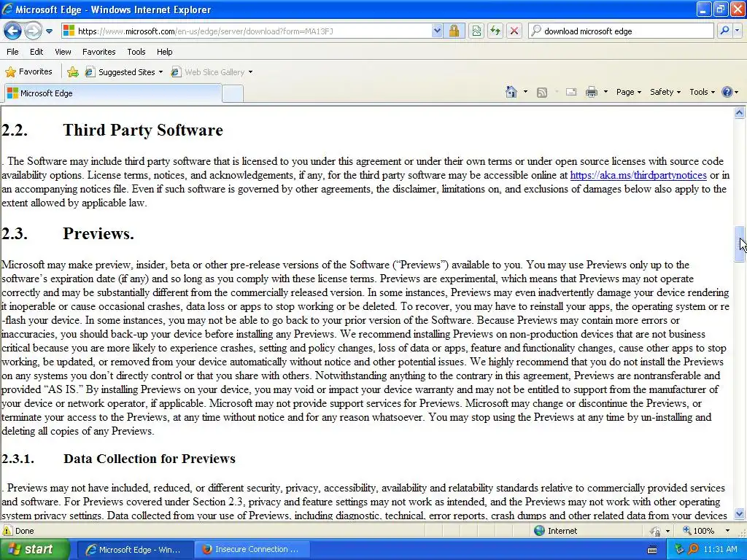The height and width of the screenshot is (560, 747).
Task: Click the orange magnifier system tray icon
Action: (x=693, y=550)
